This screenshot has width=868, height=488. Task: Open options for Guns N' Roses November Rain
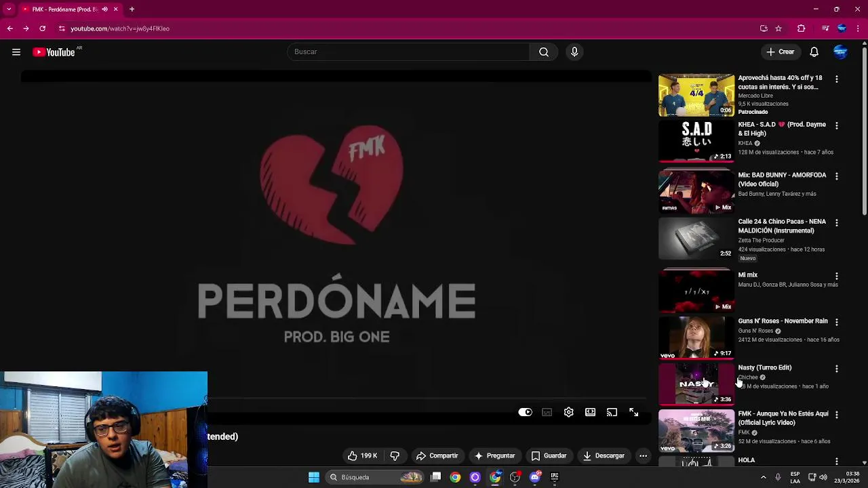click(x=836, y=322)
